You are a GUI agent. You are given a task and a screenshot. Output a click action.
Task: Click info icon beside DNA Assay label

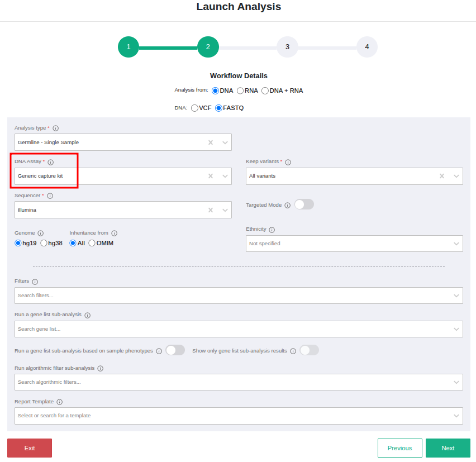tap(50, 162)
